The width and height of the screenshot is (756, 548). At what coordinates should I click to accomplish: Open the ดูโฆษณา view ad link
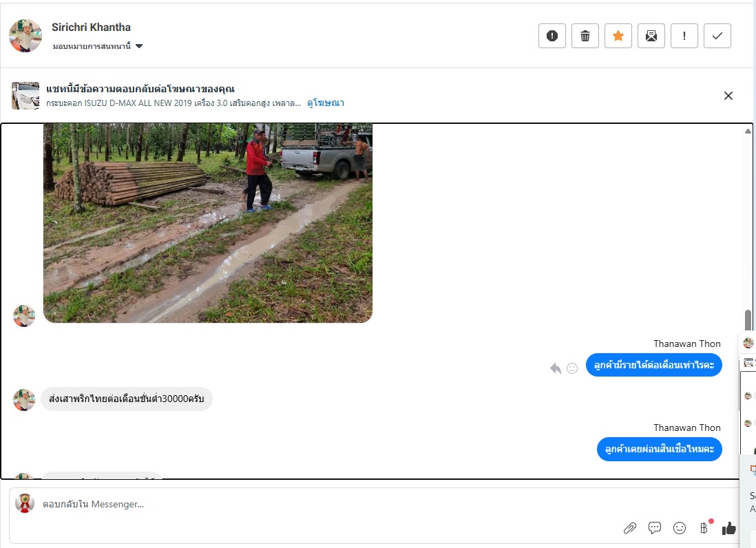click(326, 103)
